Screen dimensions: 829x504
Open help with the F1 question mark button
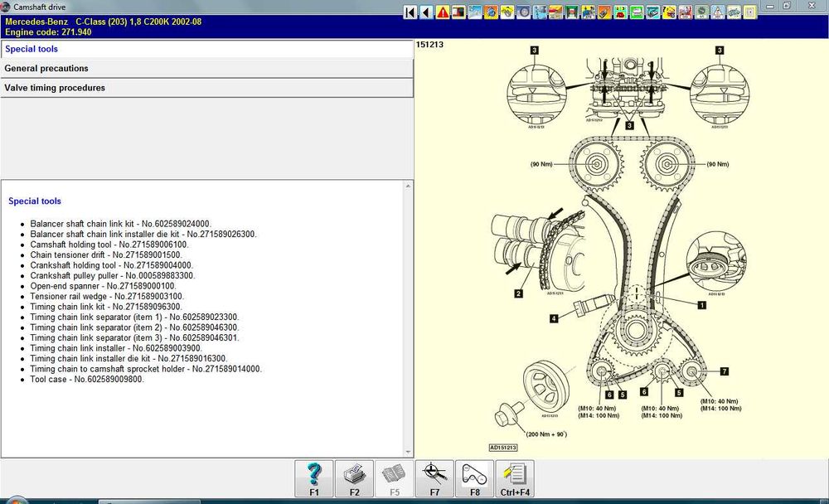click(314, 478)
